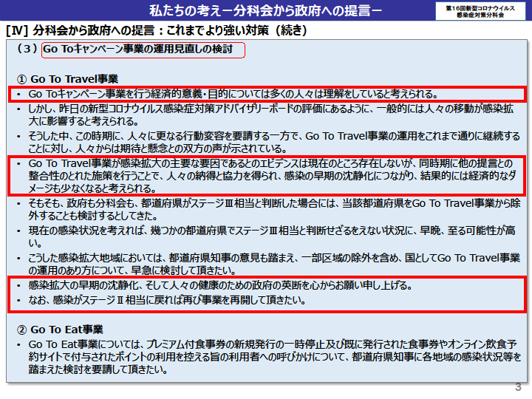Click the '① Go To Travel事業' subheading

click(x=67, y=79)
